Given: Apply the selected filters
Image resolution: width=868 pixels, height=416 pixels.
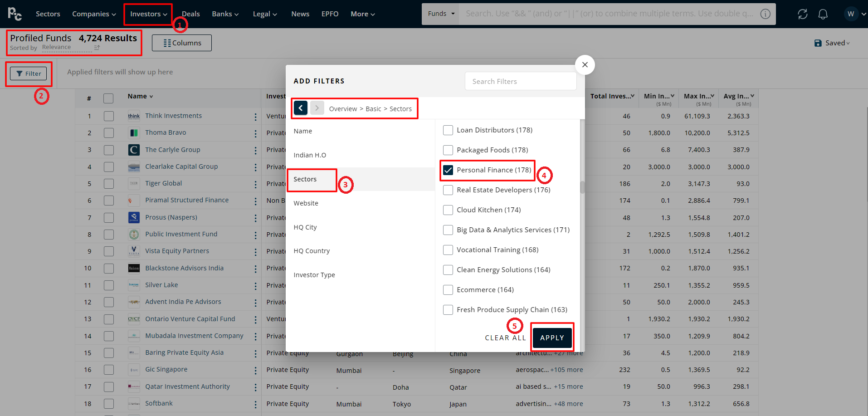Looking at the screenshot, I should tap(552, 338).
